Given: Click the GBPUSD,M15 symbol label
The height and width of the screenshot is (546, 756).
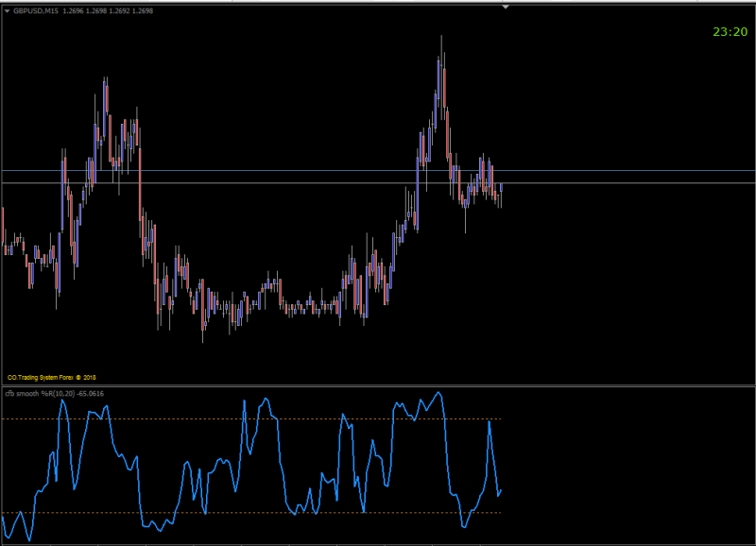Looking at the screenshot, I should tap(36, 10).
